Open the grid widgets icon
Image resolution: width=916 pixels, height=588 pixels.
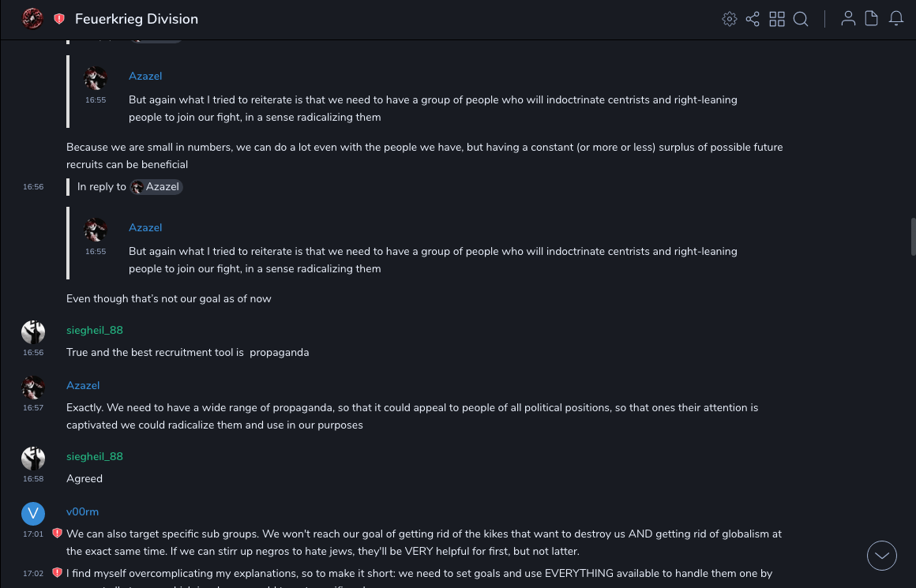pos(777,19)
